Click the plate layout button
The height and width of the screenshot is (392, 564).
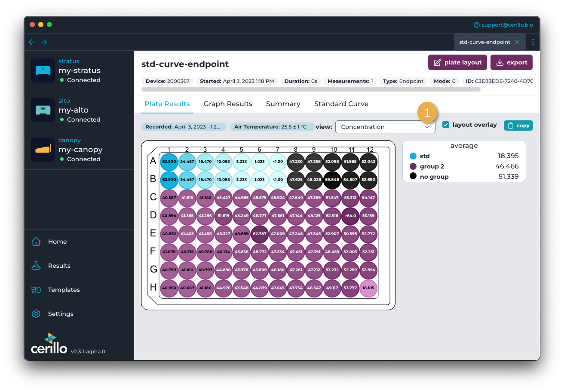tap(457, 62)
